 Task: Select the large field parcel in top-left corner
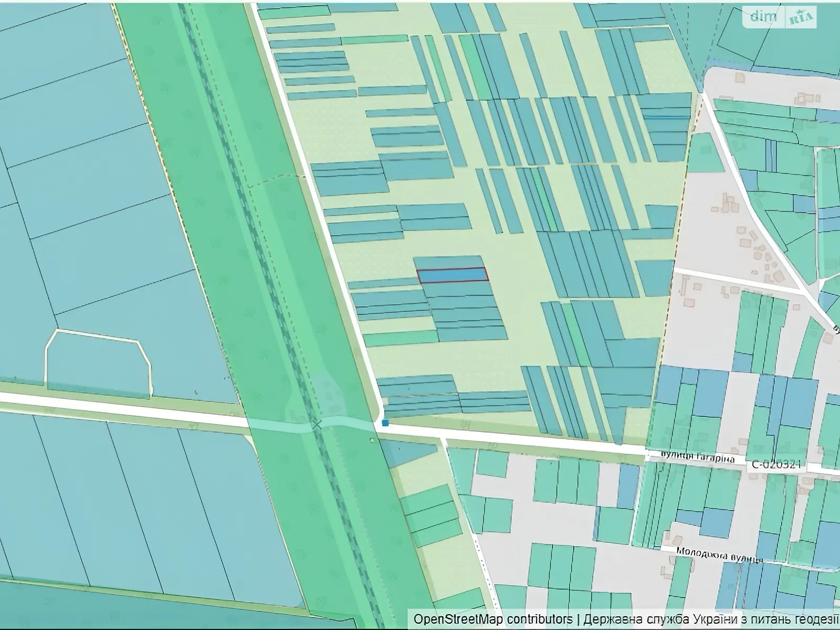coord(58,58)
